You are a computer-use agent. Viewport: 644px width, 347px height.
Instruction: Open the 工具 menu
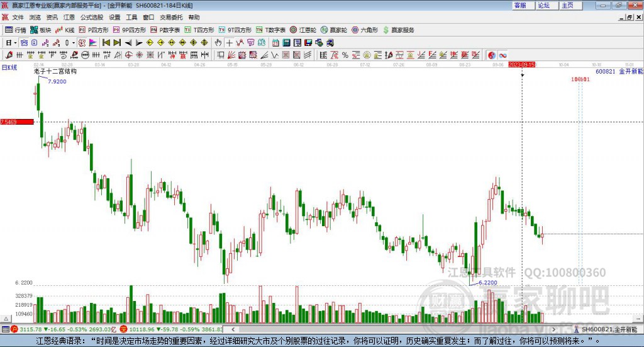pos(131,17)
